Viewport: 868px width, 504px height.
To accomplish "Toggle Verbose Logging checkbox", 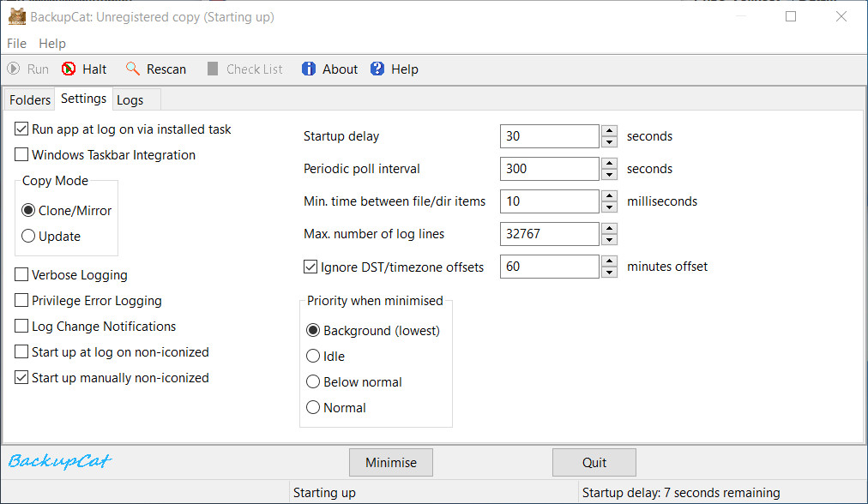I will [x=21, y=274].
